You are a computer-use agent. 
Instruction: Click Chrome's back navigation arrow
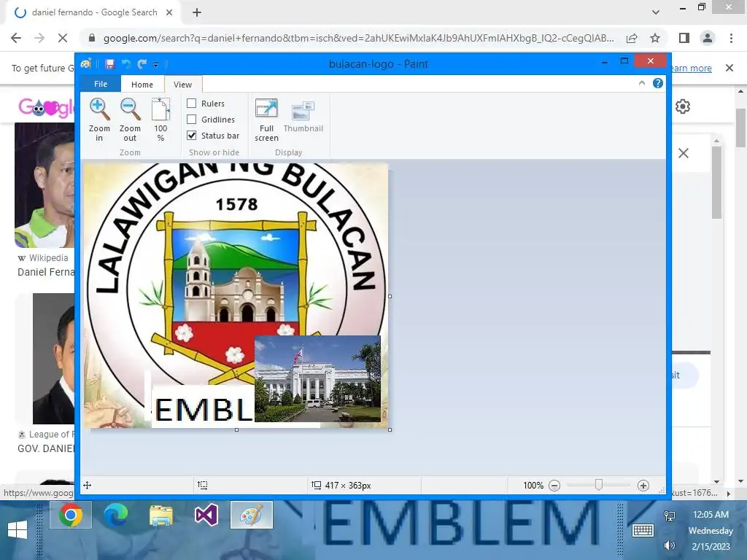pyautogui.click(x=16, y=38)
